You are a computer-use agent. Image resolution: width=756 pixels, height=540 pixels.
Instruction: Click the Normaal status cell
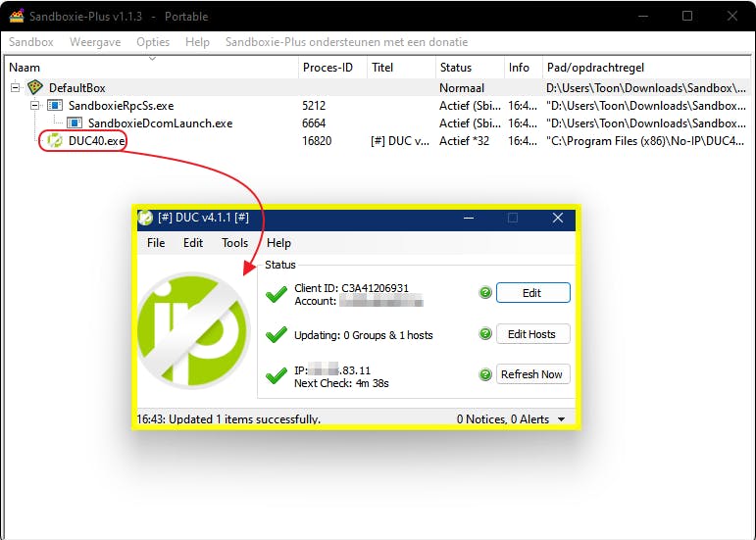coord(462,88)
